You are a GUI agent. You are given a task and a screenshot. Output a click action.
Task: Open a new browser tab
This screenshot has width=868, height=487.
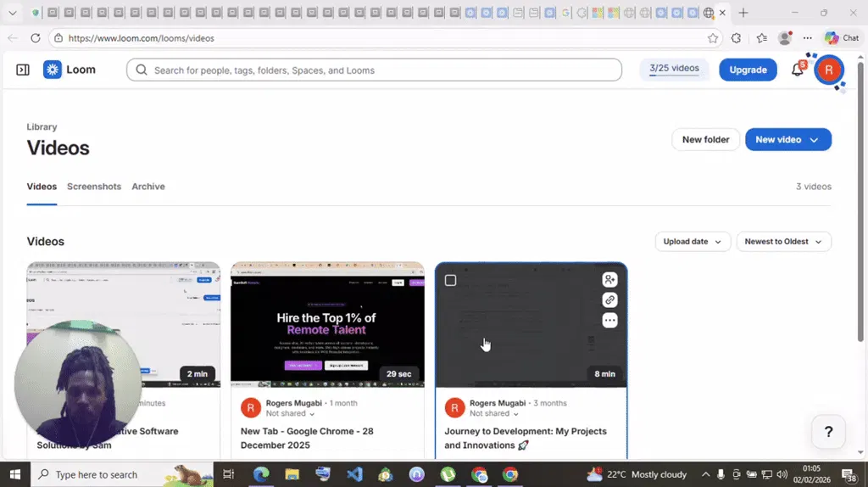[x=743, y=13]
